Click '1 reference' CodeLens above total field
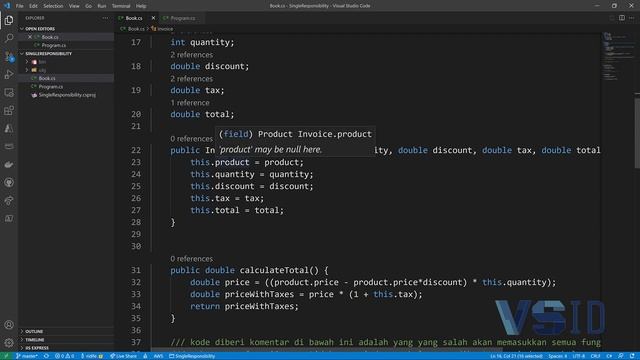640x360 pixels. [190, 103]
